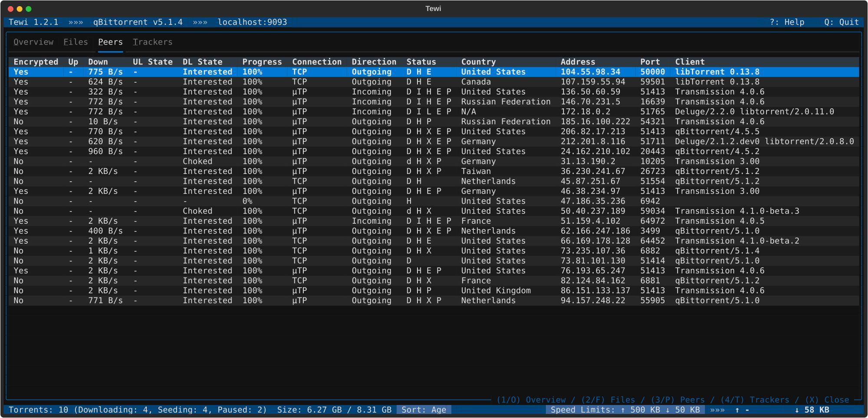868x418 pixels.
Task: Click '(1/O) Overview' in the bottom shortcut bar
Action: 531,400
